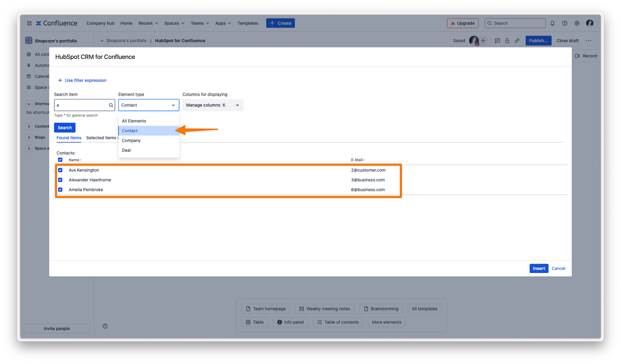621x364 pixels.
Task: Open the more actions ellipsis
Action: [x=589, y=41]
